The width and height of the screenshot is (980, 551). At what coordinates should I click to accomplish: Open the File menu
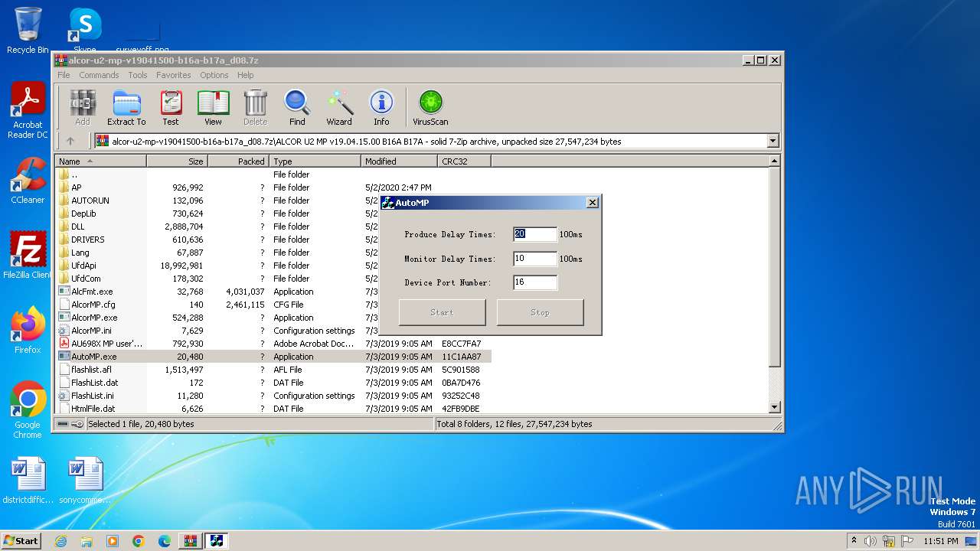pos(64,75)
